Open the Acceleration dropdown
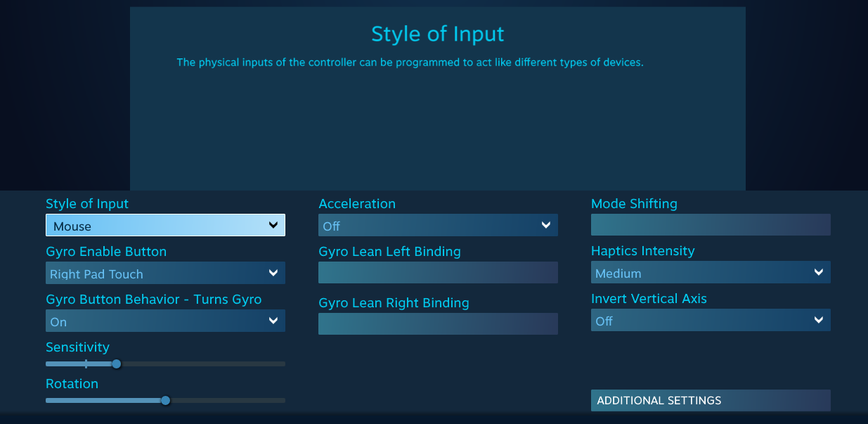This screenshot has height=424, width=868. (x=438, y=225)
